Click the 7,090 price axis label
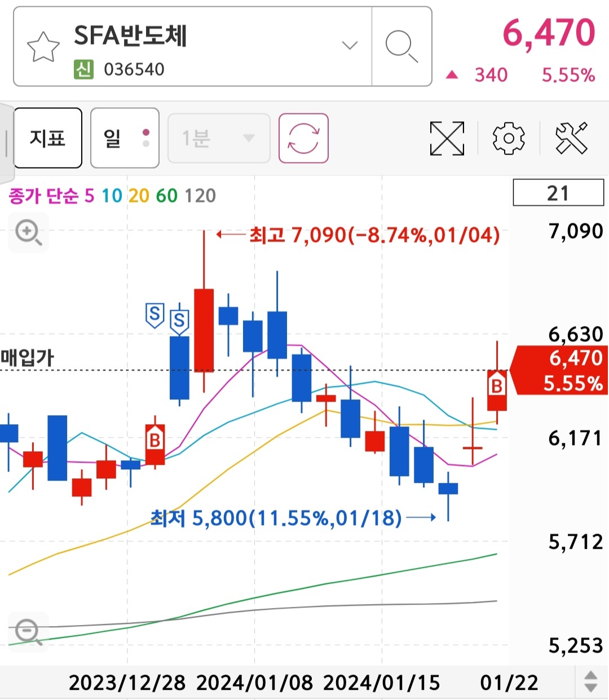 576,231
